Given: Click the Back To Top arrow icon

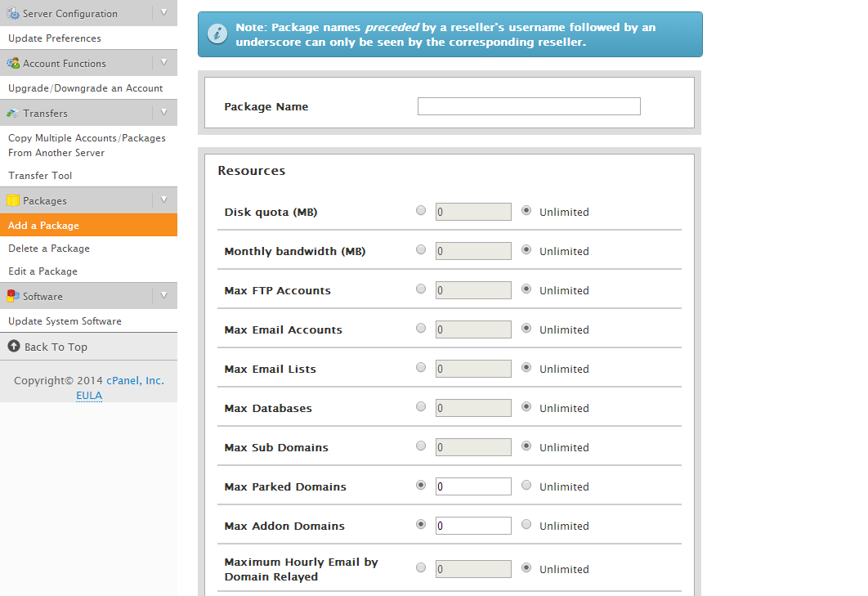Looking at the screenshot, I should click(x=14, y=347).
